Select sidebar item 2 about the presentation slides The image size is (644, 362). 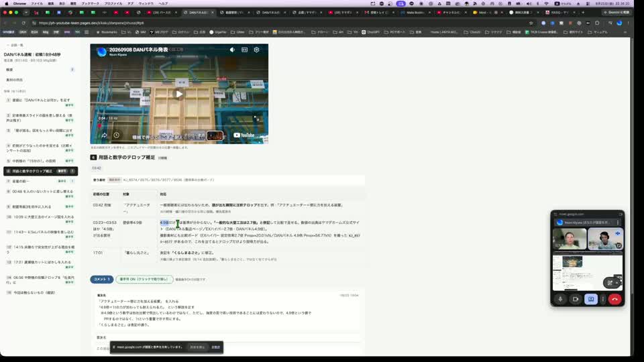[x=40, y=118]
